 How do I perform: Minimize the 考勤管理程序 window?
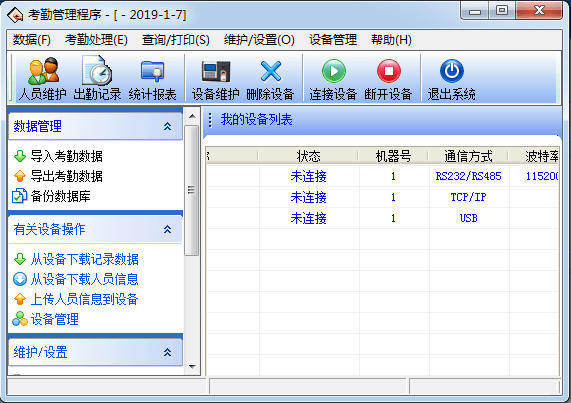(475, 11)
